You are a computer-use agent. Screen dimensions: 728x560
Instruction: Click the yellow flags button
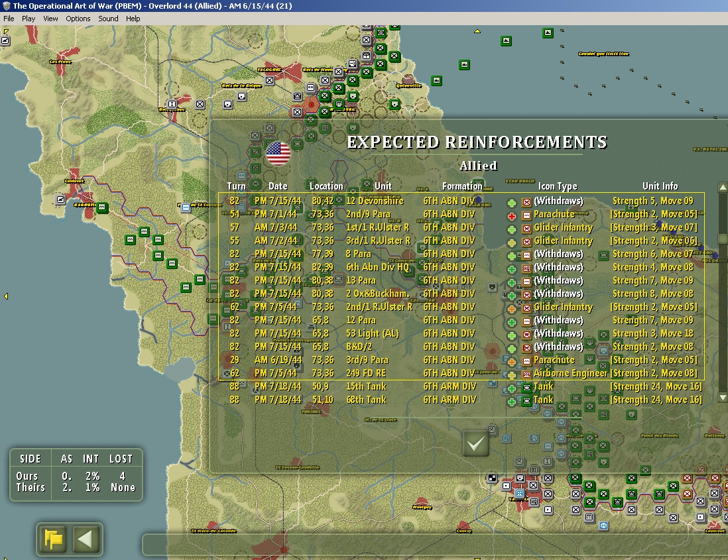click(54, 539)
